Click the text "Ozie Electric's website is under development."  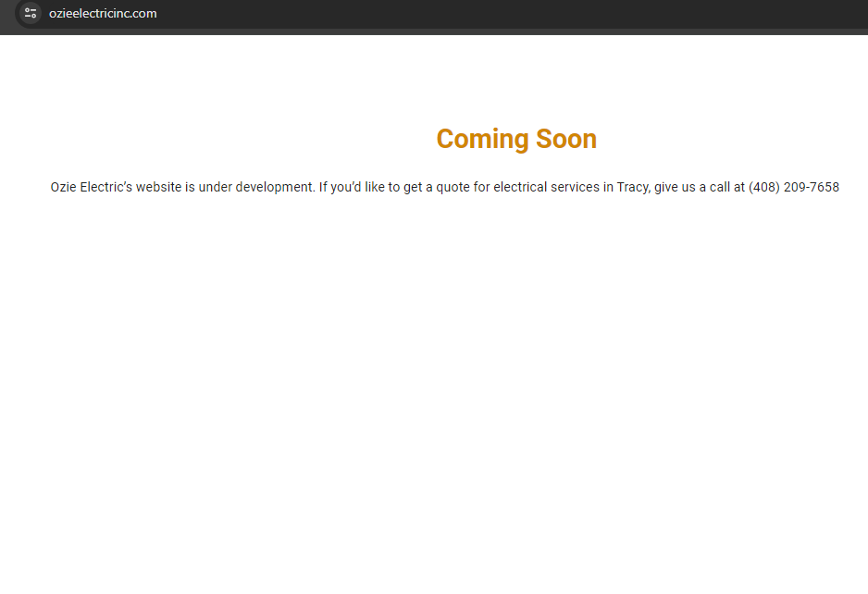(x=182, y=187)
